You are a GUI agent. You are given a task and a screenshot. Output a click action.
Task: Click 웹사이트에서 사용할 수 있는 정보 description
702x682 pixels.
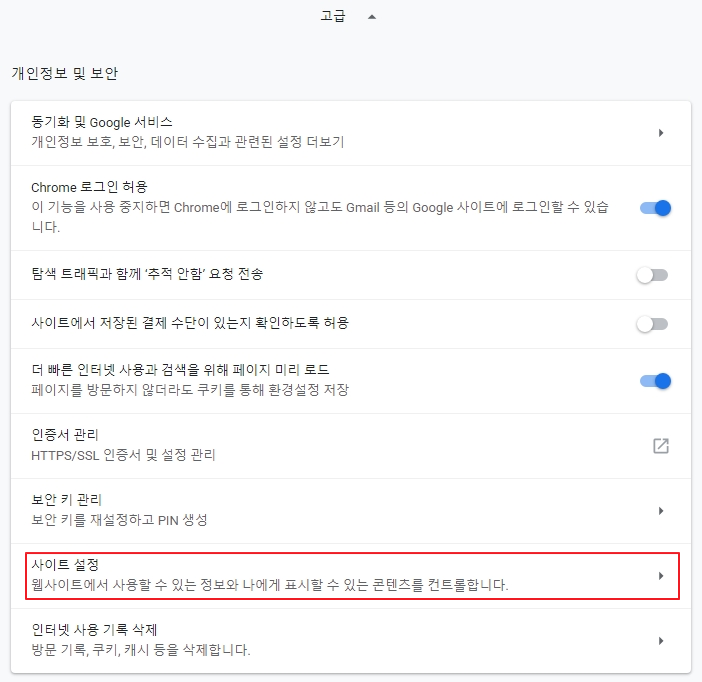pyautogui.click(x=270, y=585)
